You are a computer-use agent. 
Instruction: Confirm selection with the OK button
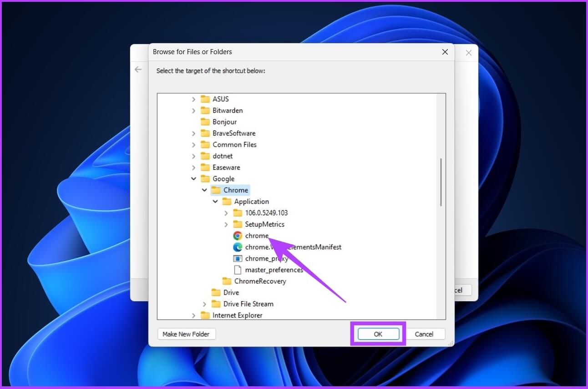(378, 334)
